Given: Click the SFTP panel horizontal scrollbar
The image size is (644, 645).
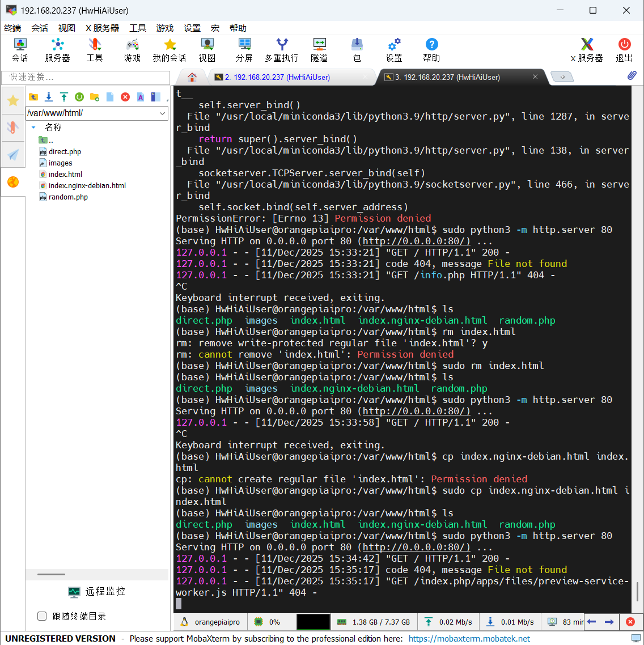Looking at the screenshot, I should point(51,574).
